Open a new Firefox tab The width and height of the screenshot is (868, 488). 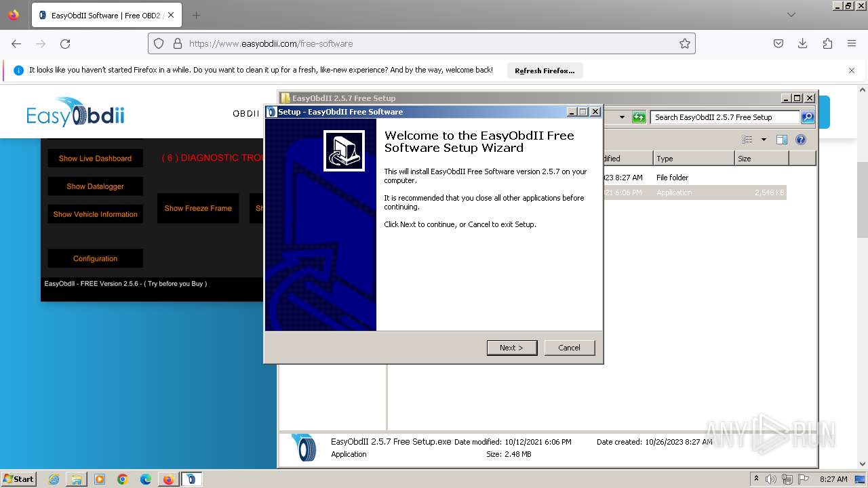[196, 15]
